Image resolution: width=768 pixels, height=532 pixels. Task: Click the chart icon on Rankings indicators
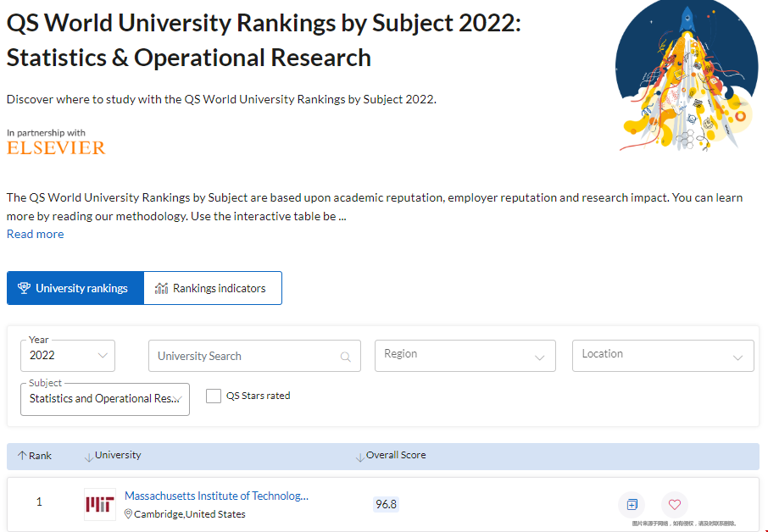(161, 288)
